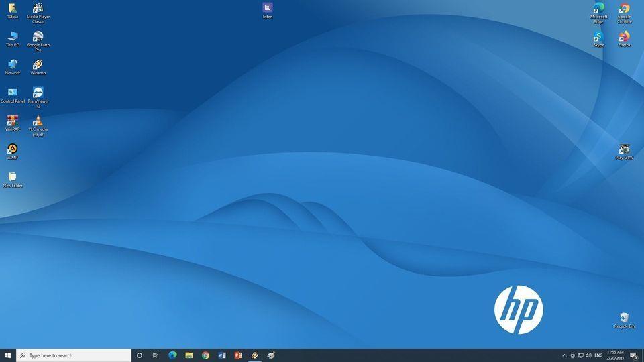Launch PowerPoint from the taskbar
This screenshot has width=644, height=362.
coord(238,355)
